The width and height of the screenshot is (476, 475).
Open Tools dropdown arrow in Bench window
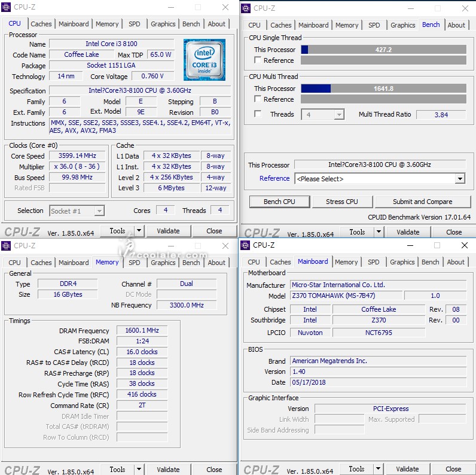click(x=379, y=232)
